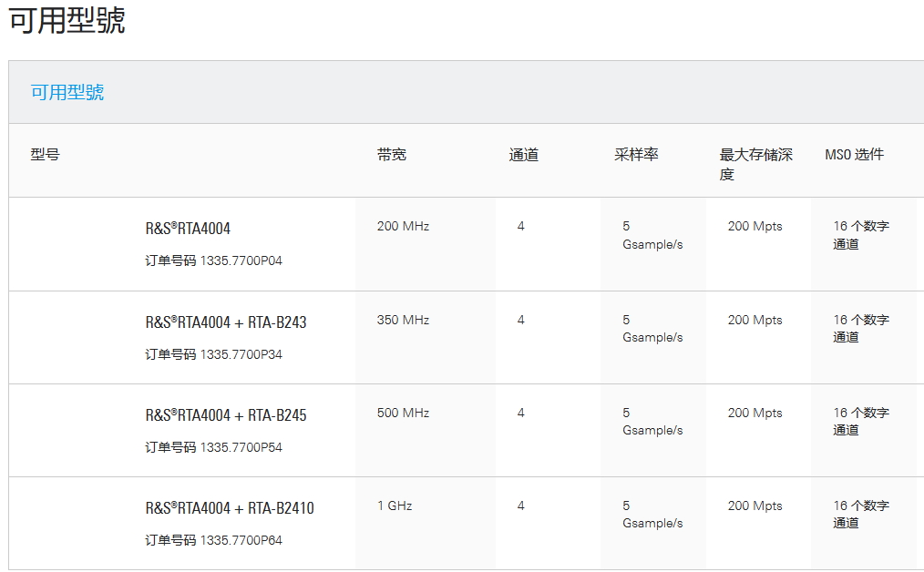The image size is (924, 572).
Task: Select the 200 MHz bandwidth cell
Action: tap(403, 226)
